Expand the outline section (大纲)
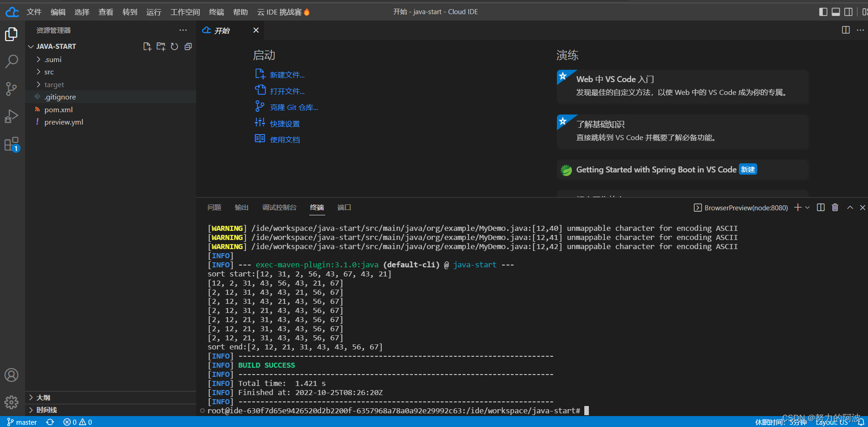 coord(43,397)
